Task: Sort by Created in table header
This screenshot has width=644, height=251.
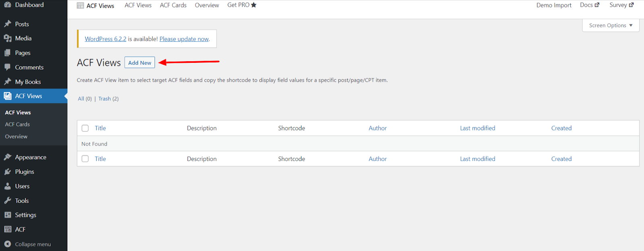Action: [561, 128]
